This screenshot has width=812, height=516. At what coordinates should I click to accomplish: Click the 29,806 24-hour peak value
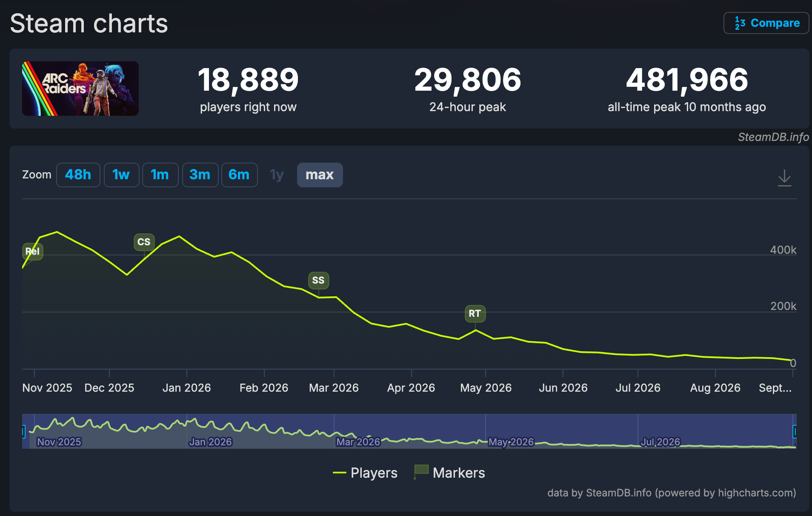pos(468,80)
